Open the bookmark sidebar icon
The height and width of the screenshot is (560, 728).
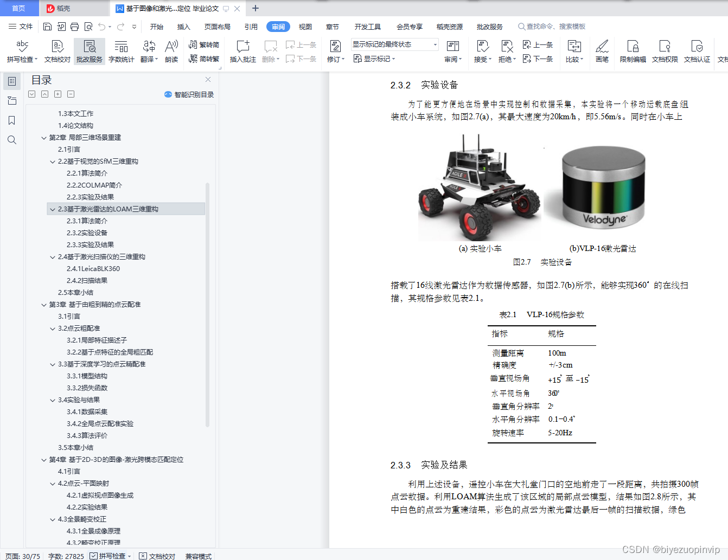click(x=12, y=120)
